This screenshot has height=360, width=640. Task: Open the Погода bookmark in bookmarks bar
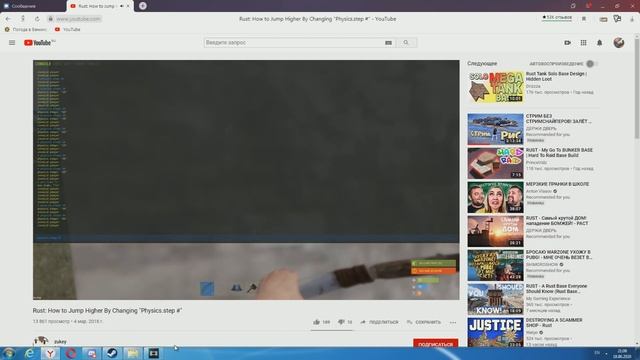(25, 29)
